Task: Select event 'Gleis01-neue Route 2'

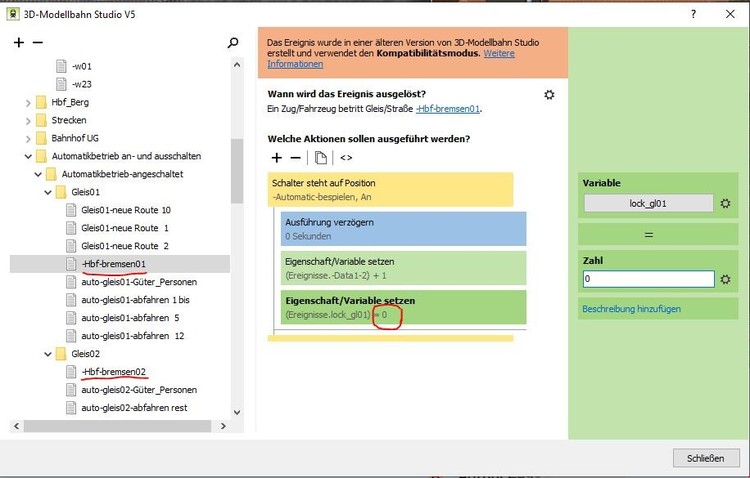Action: [125, 246]
